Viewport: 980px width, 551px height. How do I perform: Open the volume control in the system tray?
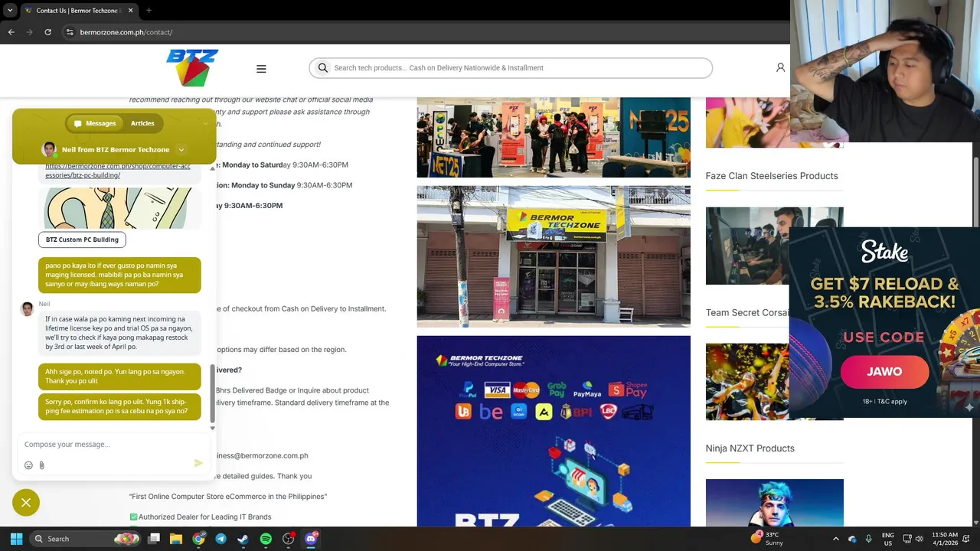[921, 539]
